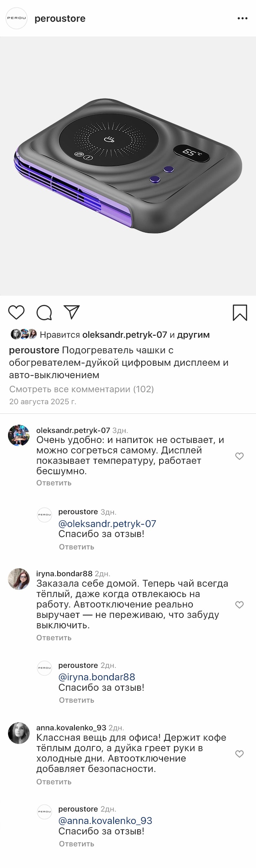Like oleksandr.petryk-07's comment
This screenshot has height=868, width=256.
(239, 456)
